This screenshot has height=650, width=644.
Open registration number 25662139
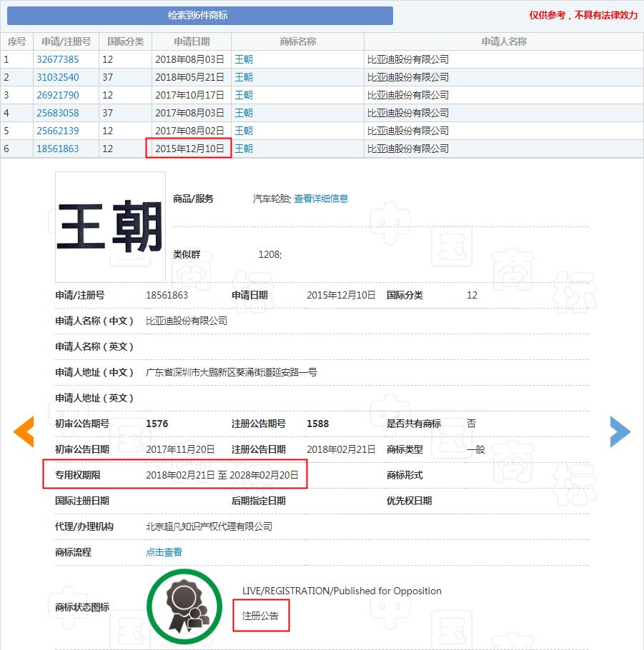coord(58,131)
